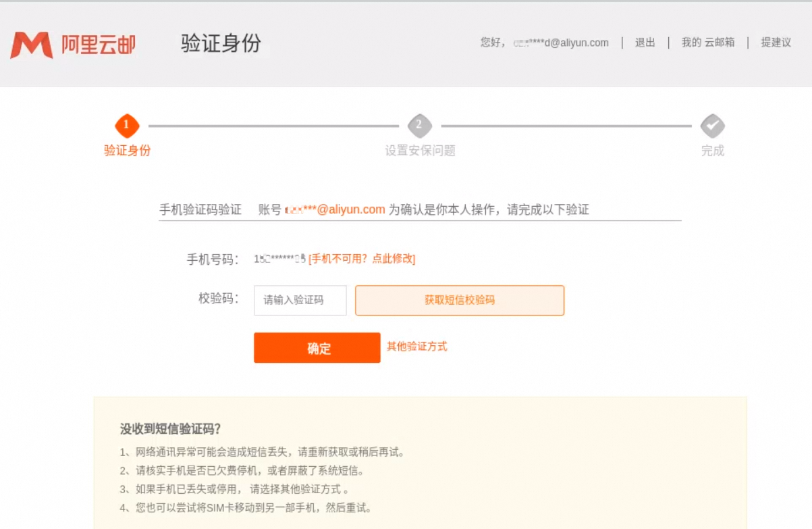The image size is (812, 529).
Task: Open 其他验证方式 options
Action: pos(417,347)
